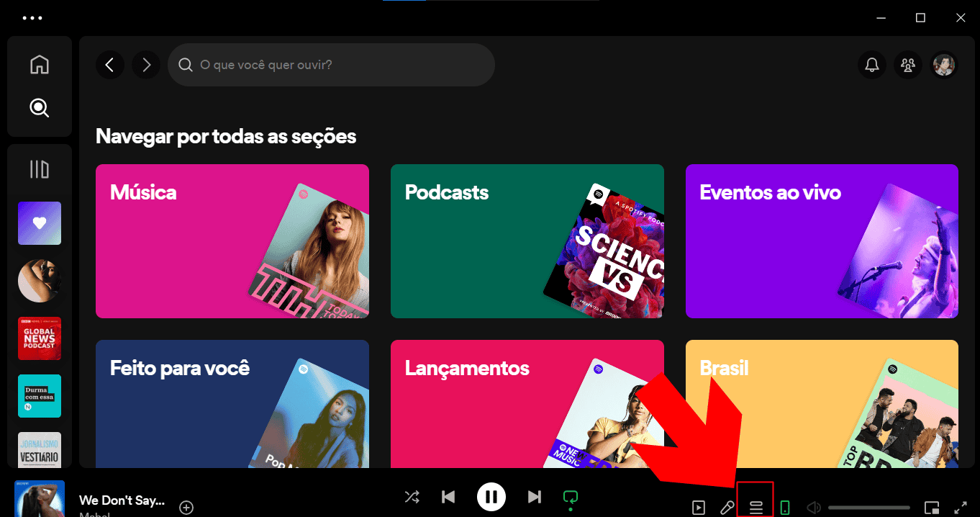Open Connect to a device icon
Image resolution: width=980 pixels, height=517 pixels.
(785, 508)
